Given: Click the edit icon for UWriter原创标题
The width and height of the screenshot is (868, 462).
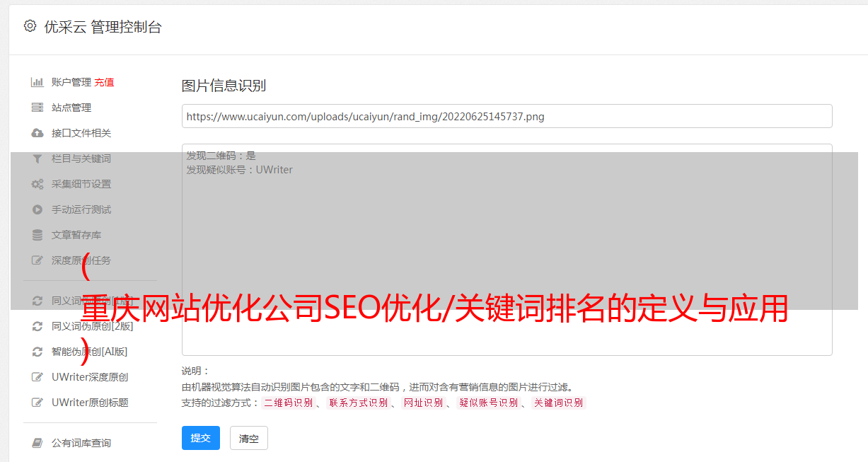Looking at the screenshot, I should coord(37,403).
